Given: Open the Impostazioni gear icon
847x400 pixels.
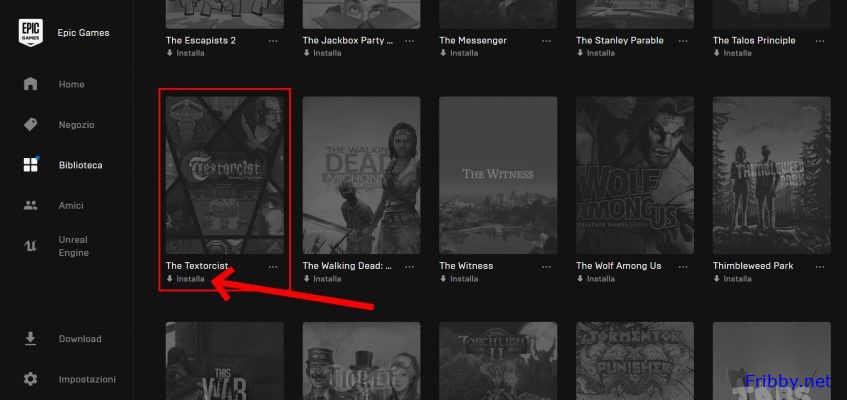Looking at the screenshot, I should 31,380.
